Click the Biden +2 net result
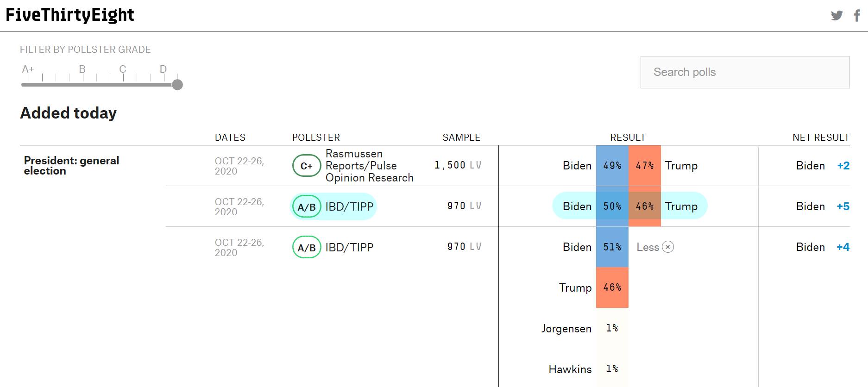 823,166
